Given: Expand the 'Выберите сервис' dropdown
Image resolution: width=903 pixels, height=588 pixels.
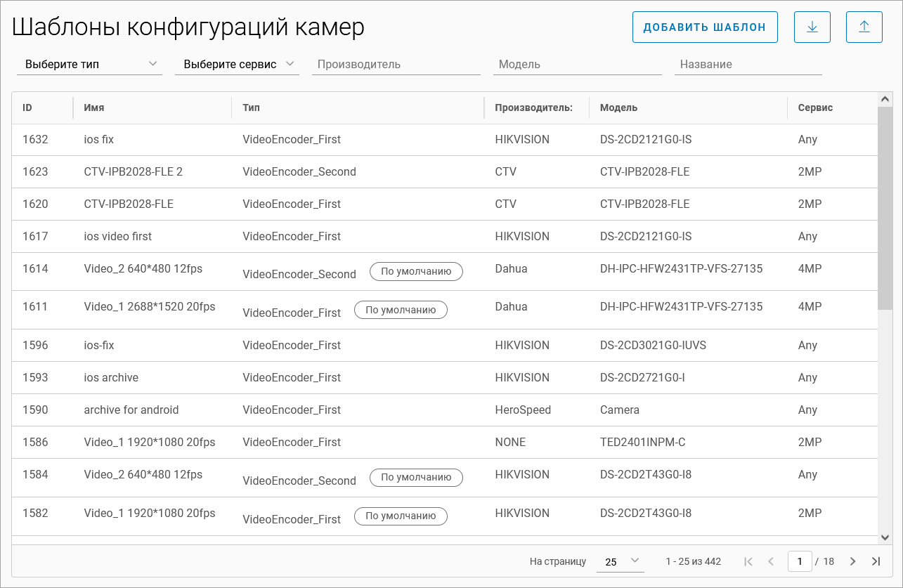Looking at the screenshot, I should [237, 64].
